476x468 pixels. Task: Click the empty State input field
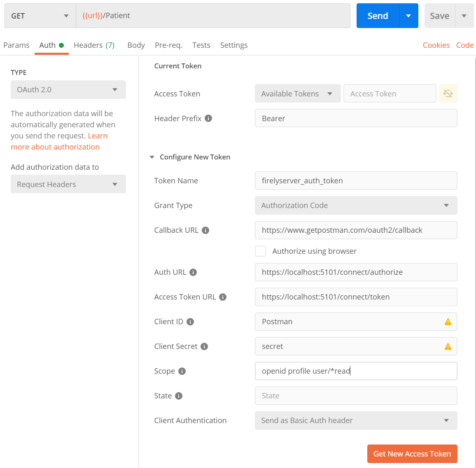pos(356,396)
